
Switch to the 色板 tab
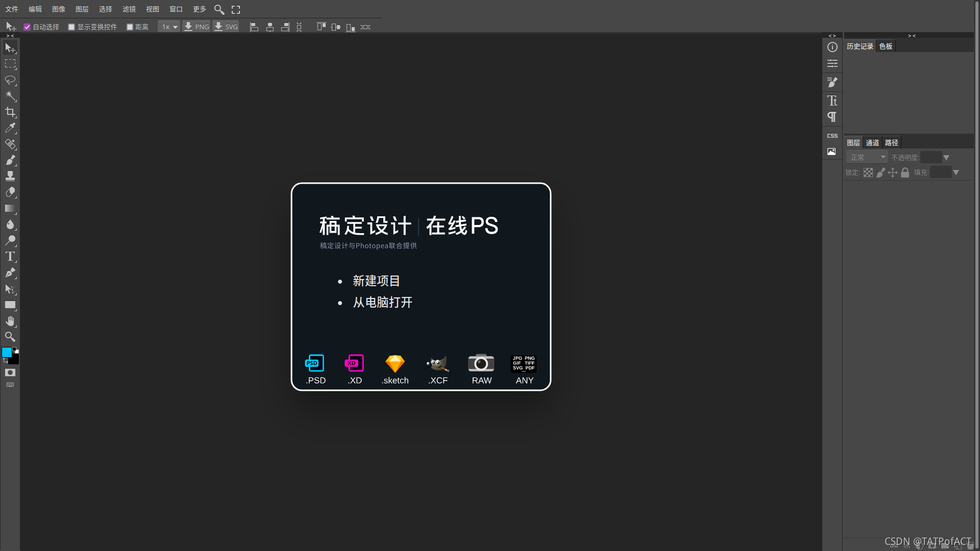click(886, 46)
